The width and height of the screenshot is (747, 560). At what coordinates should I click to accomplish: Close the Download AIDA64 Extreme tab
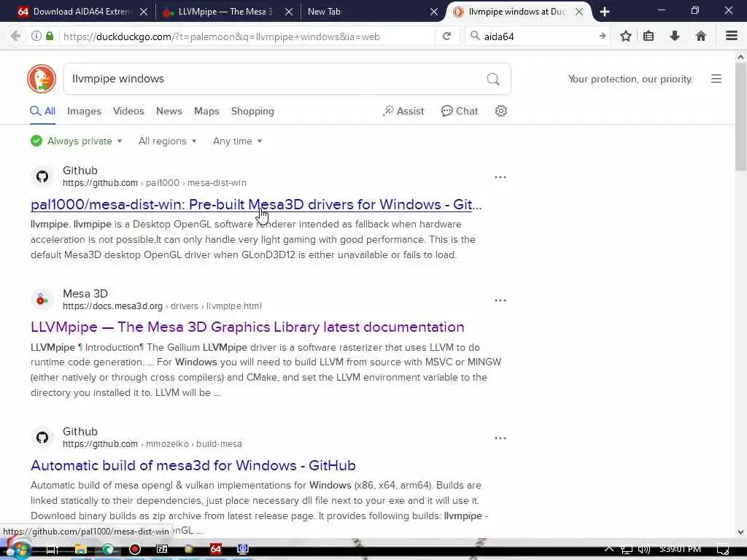pyautogui.click(x=144, y=12)
